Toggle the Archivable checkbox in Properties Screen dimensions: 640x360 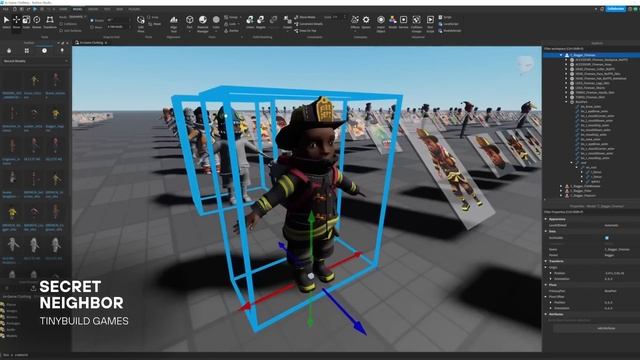point(607,238)
